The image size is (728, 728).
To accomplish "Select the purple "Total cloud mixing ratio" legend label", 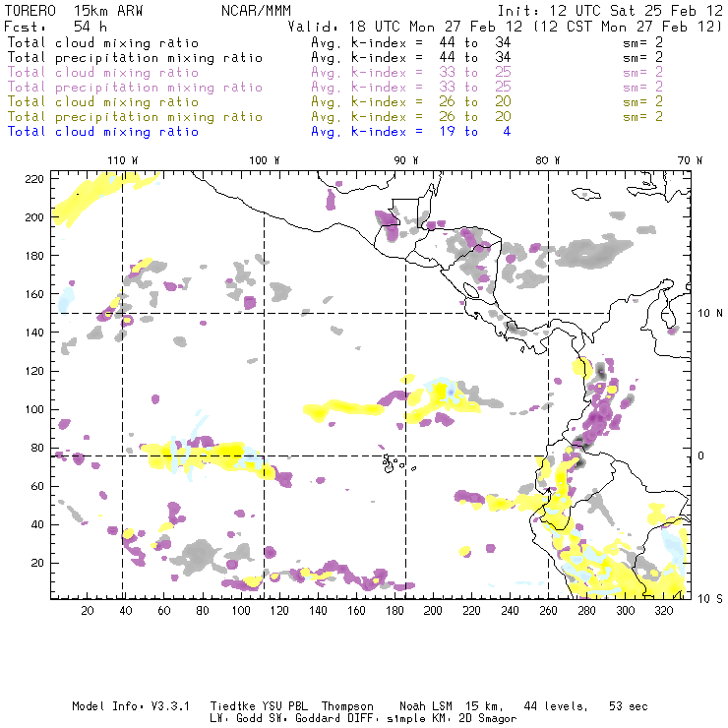I will tap(103, 73).
